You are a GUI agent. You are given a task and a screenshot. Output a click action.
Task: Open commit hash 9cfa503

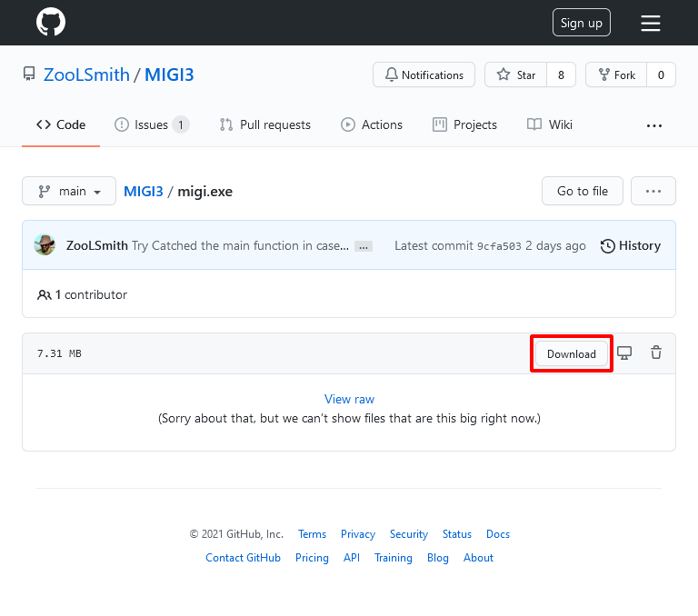[499, 246]
